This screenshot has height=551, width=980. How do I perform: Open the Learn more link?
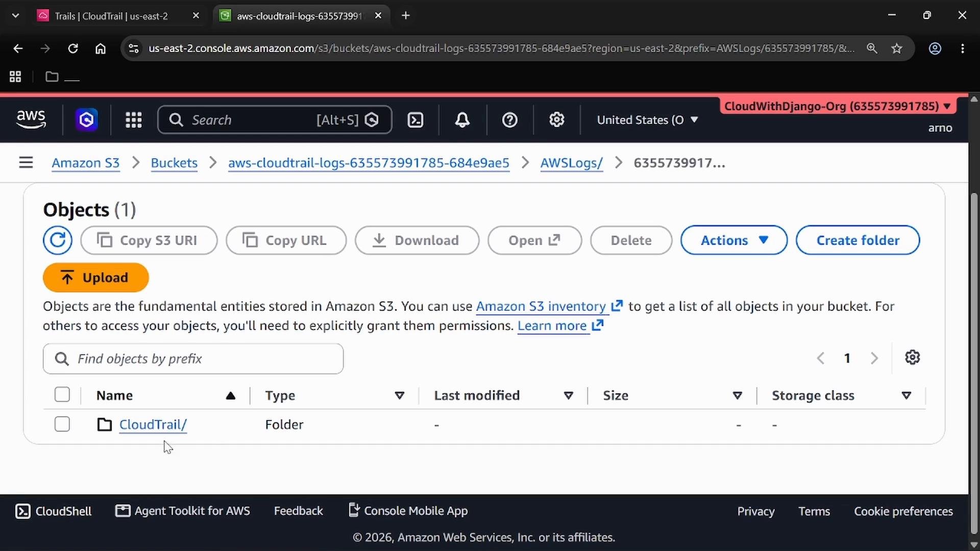point(560,325)
